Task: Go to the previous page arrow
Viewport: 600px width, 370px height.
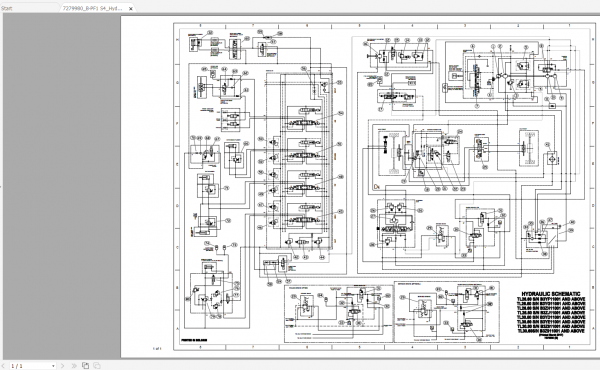Action: 4,366
